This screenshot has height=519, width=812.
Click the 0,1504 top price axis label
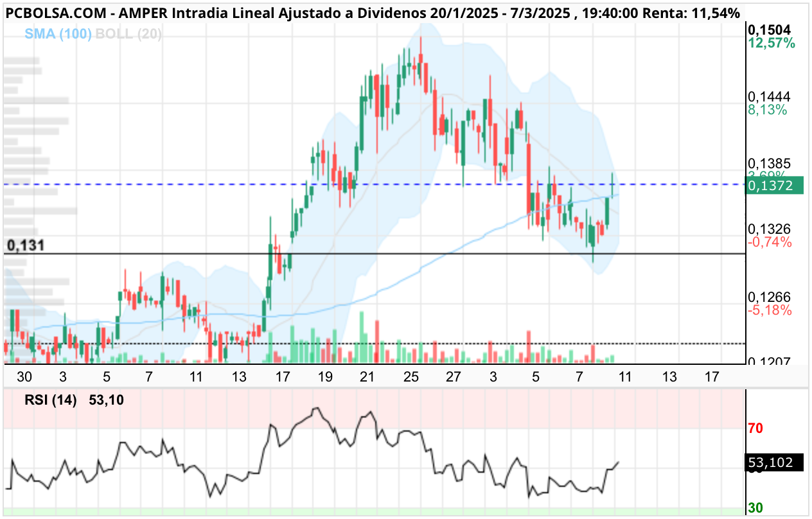pos(769,30)
